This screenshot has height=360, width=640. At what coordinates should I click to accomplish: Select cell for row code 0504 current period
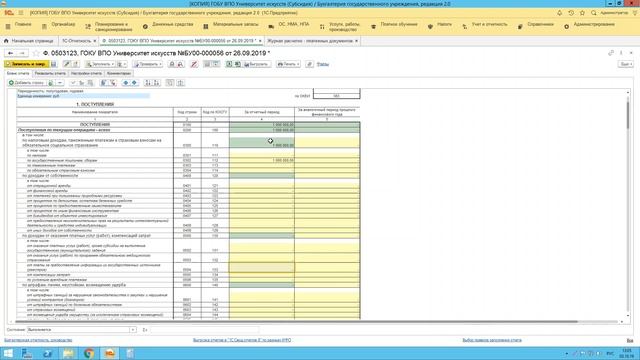[262, 267]
